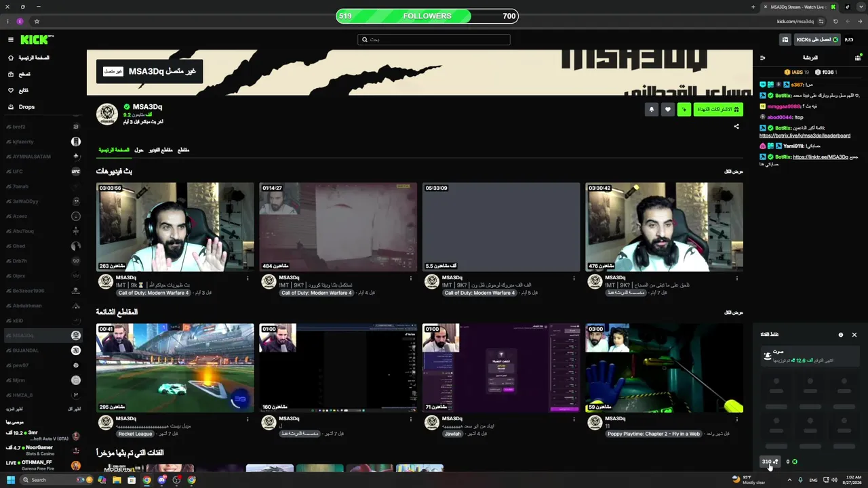Play the Poppy Playtime clip thumbnail
868x488 pixels.
[x=664, y=368]
